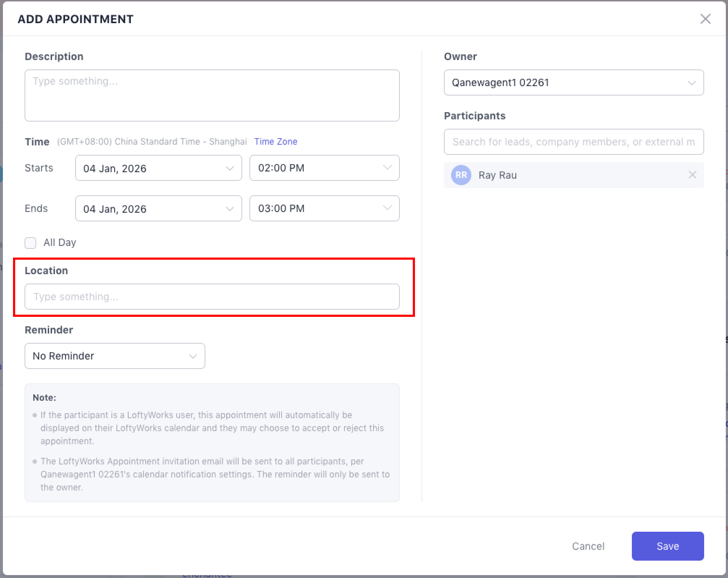
Task: Click the RR avatar for Ray Rau
Action: 461,175
